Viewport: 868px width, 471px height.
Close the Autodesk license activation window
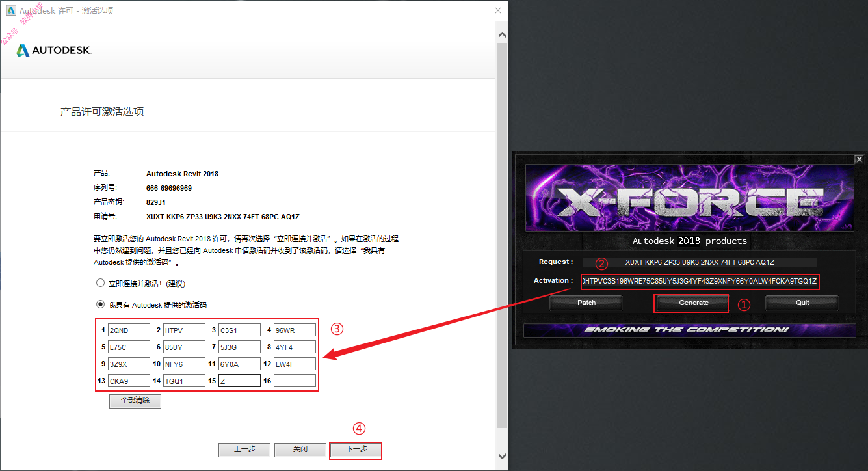[x=498, y=11]
